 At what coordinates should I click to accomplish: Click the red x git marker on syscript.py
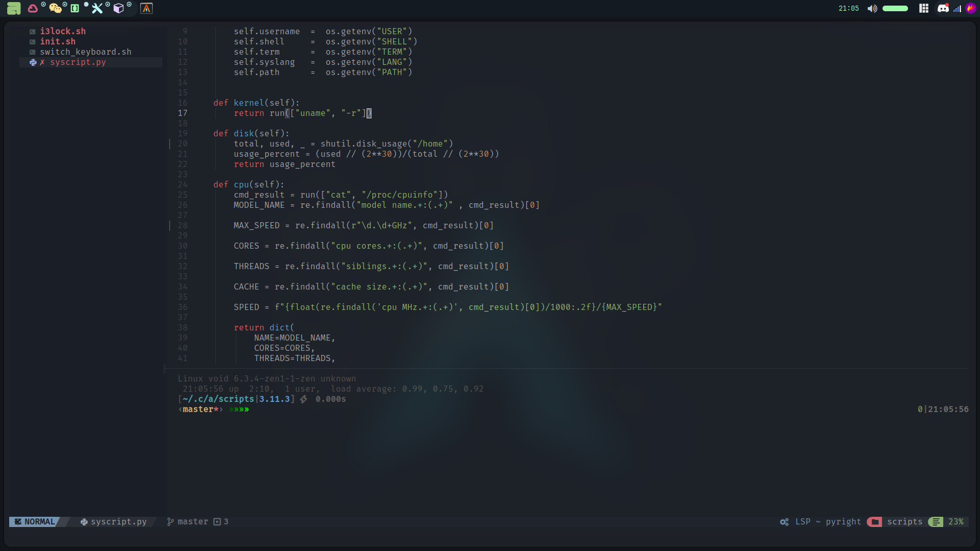click(42, 62)
